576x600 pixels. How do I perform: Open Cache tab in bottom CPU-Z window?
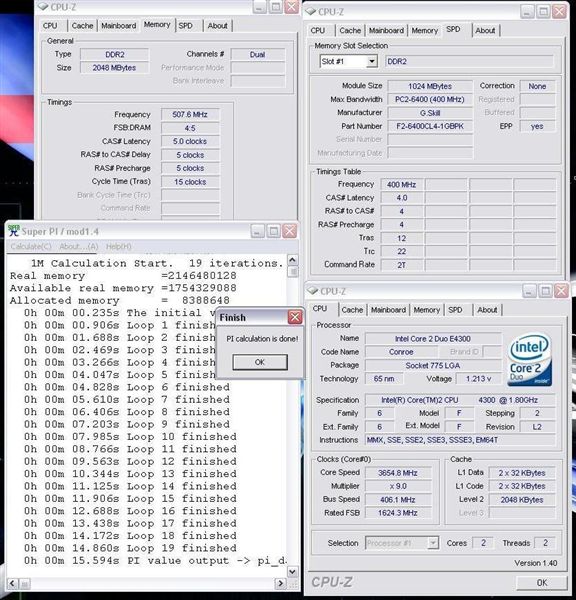click(352, 310)
